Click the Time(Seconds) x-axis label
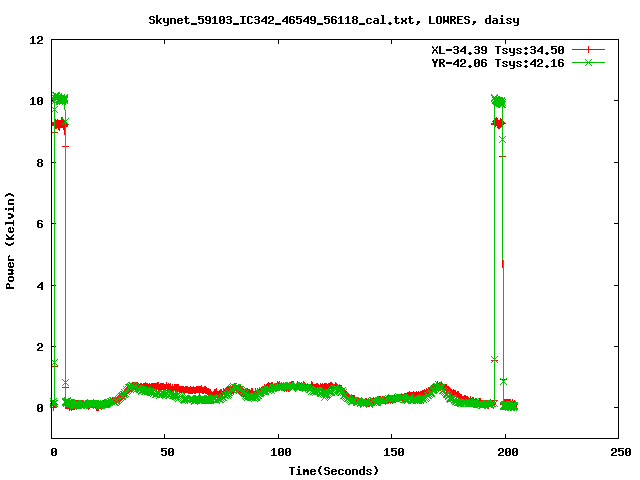Screen dimensions: 640x480 pos(334,471)
